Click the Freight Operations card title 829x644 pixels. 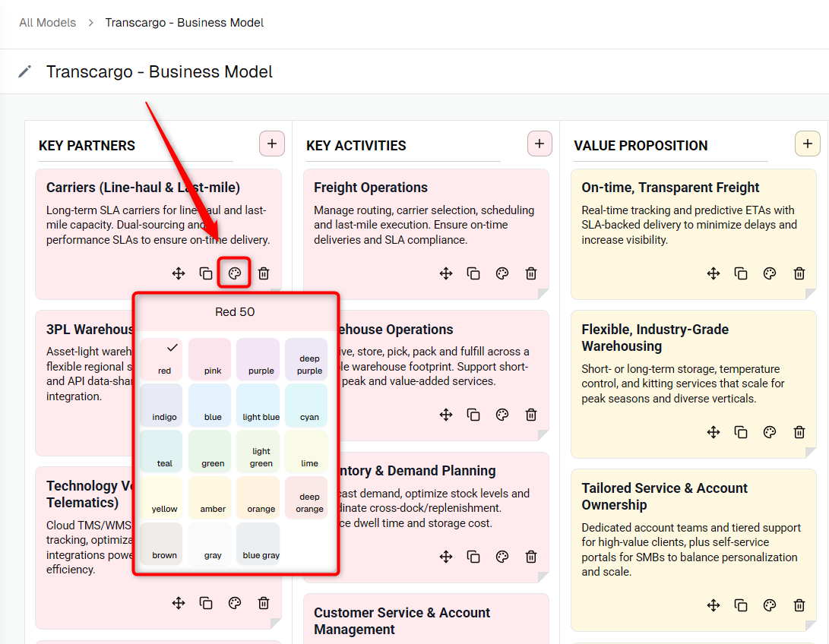point(371,188)
